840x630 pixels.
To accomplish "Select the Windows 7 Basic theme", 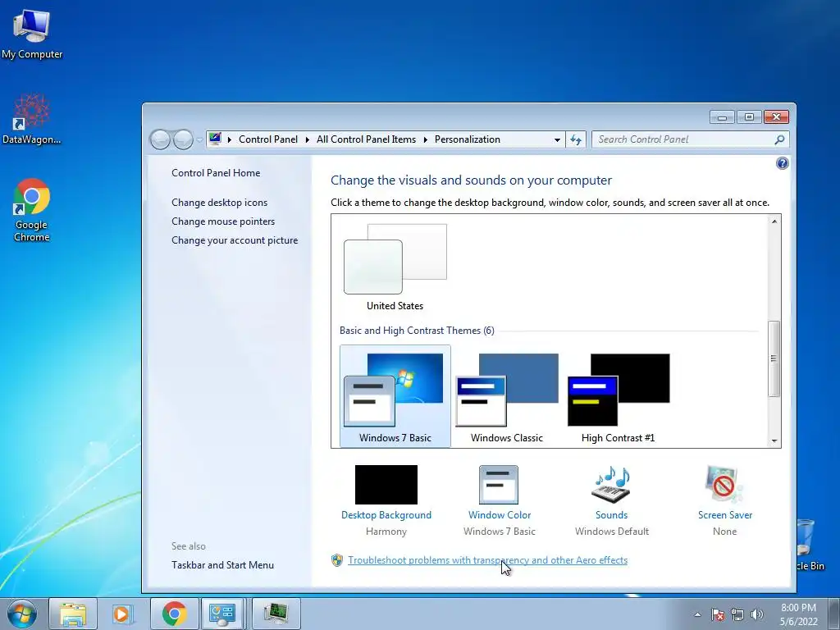I will pyautogui.click(x=395, y=396).
